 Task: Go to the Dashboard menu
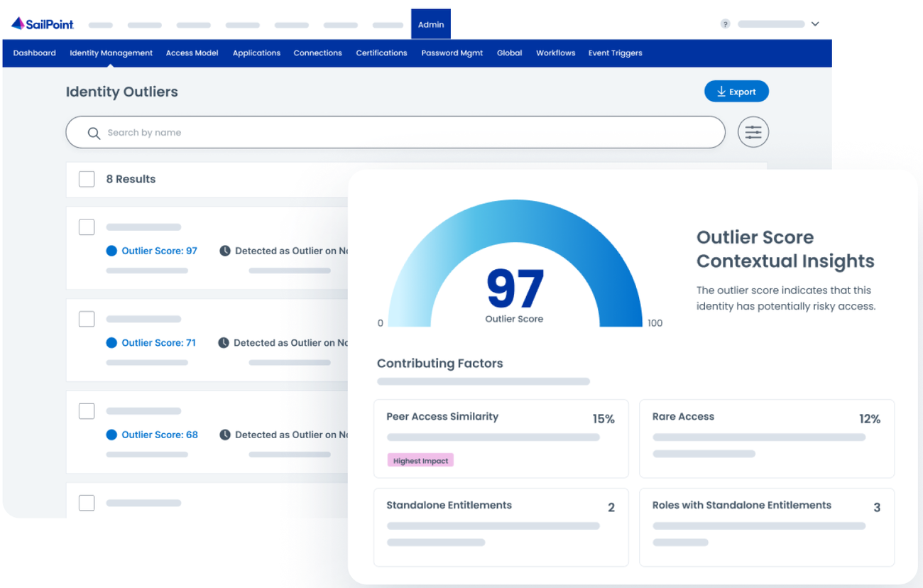[35, 53]
